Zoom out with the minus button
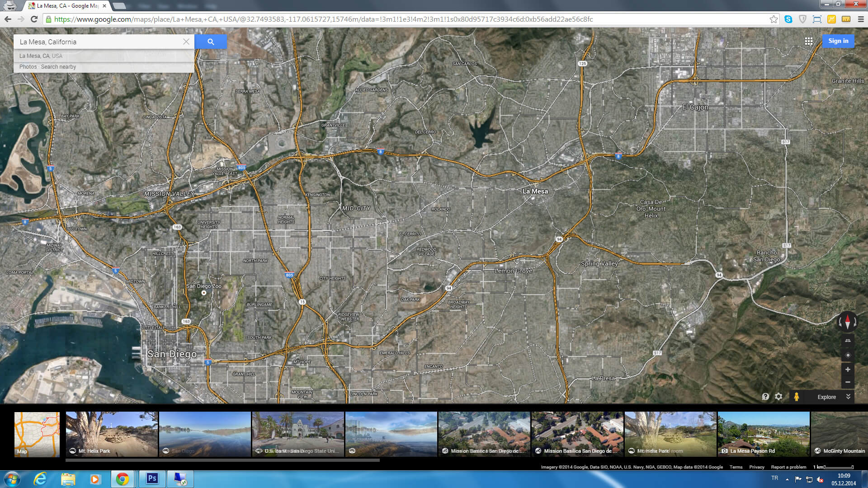 tap(848, 382)
